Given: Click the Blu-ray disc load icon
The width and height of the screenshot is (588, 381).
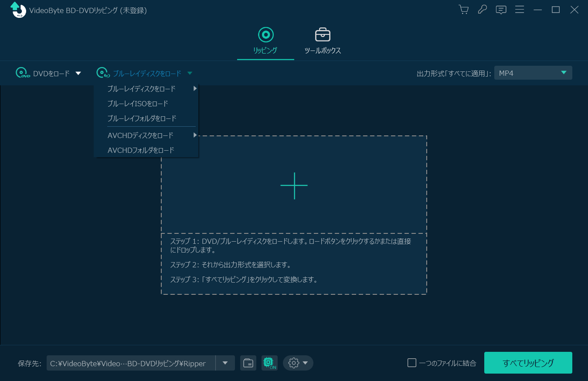Looking at the screenshot, I should pyautogui.click(x=103, y=73).
